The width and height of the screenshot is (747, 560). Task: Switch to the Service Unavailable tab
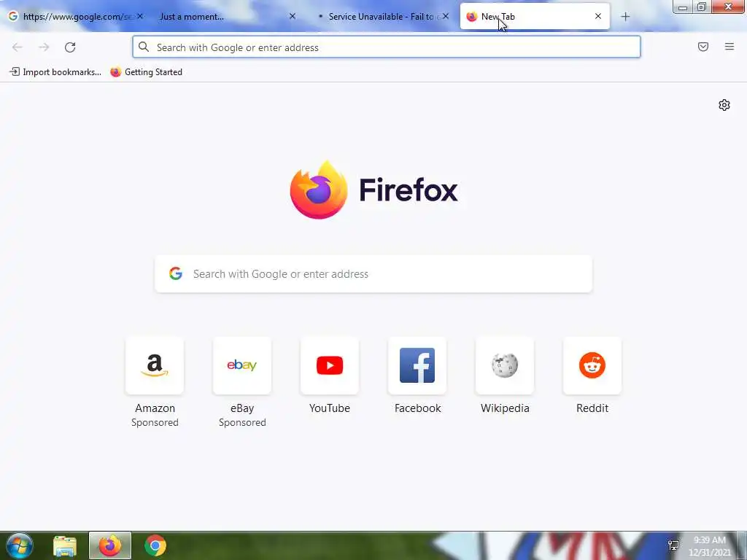coord(381,17)
